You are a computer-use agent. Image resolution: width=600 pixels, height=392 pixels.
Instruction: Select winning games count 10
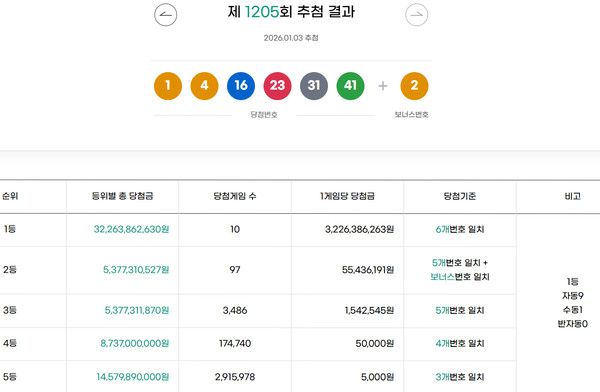pyautogui.click(x=235, y=229)
